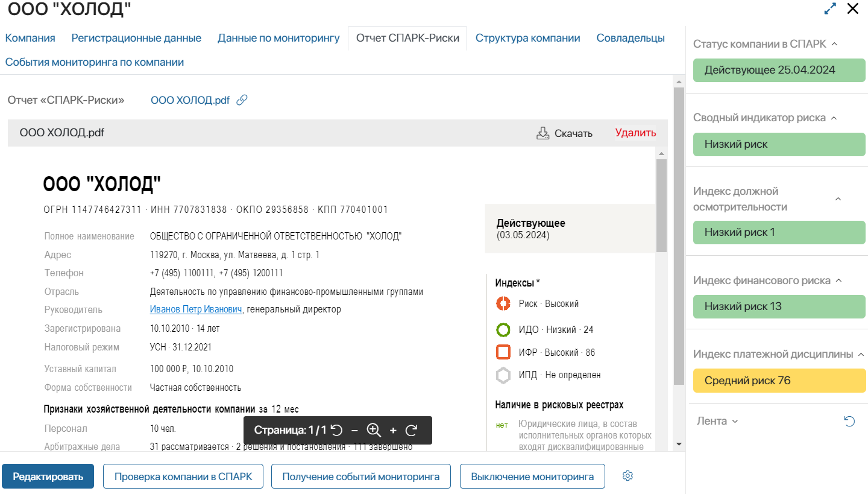
Task: Collapse Индекс платежной дисциплины section
Action: [x=861, y=354]
